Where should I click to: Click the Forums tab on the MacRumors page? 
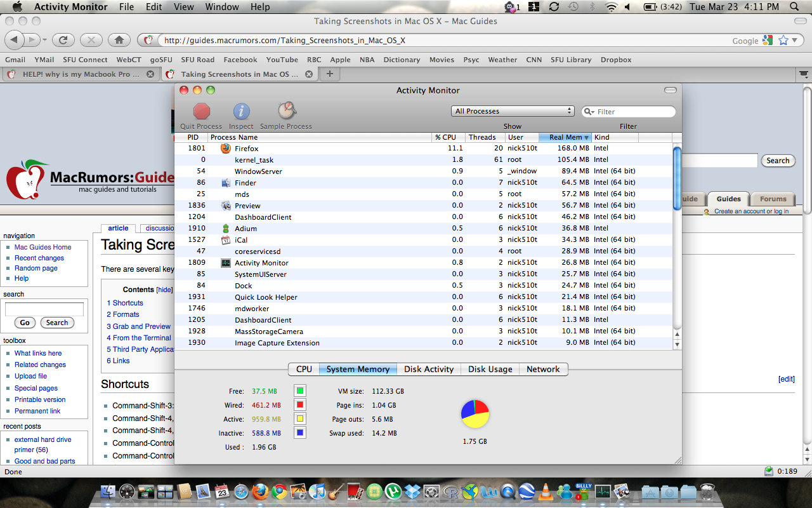click(x=773, y=199)
